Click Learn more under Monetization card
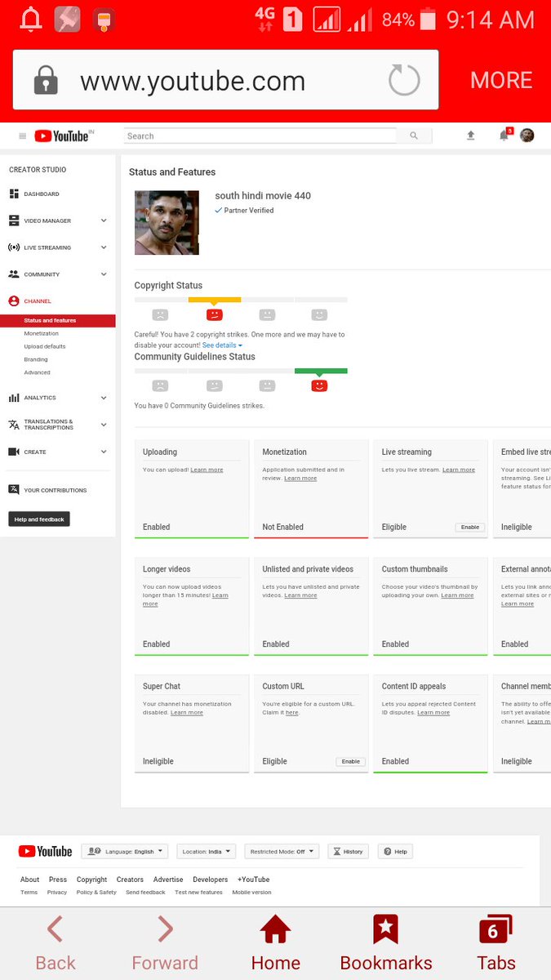The image size is (551, 980). coord(300,478)
